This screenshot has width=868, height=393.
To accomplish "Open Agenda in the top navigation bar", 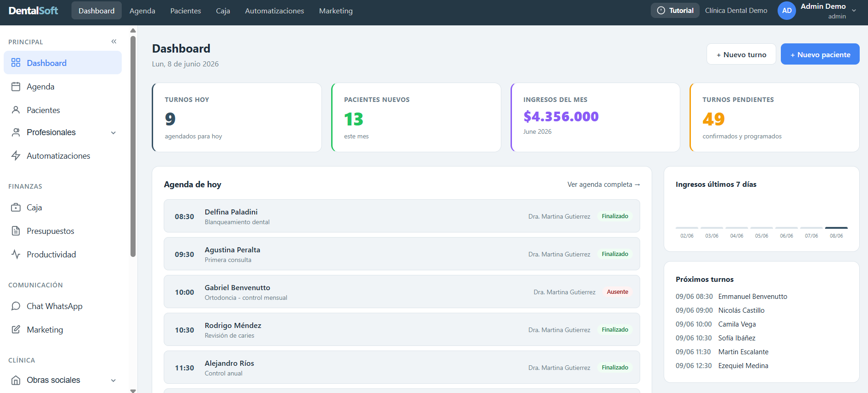I will [x=142, y=11].
